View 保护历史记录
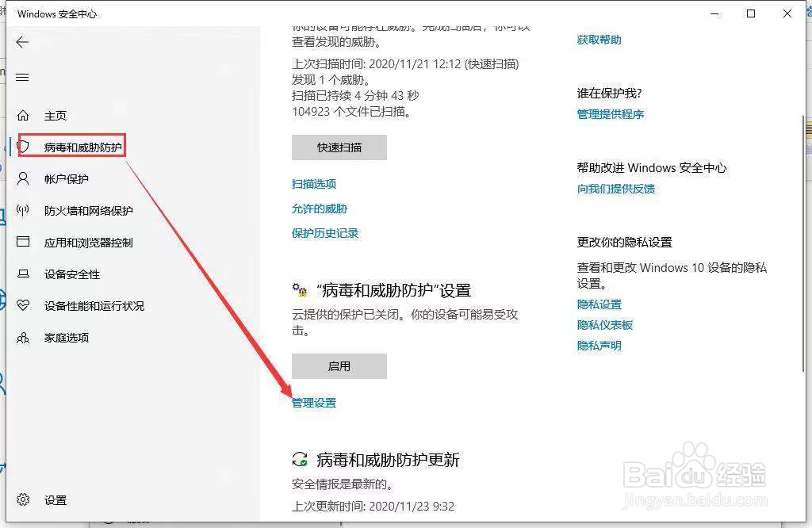Viewport: 812px width, 528px height. click(x=325, y=233)
